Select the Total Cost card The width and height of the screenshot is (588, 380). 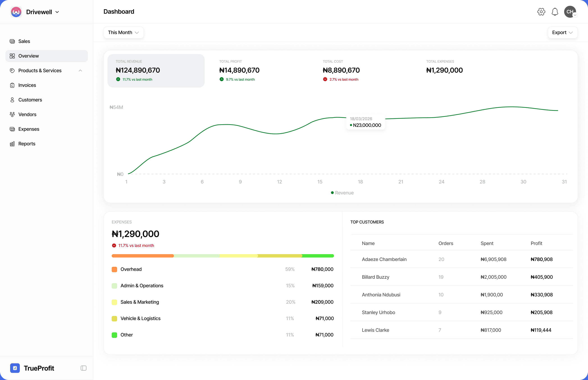point(363,70)
